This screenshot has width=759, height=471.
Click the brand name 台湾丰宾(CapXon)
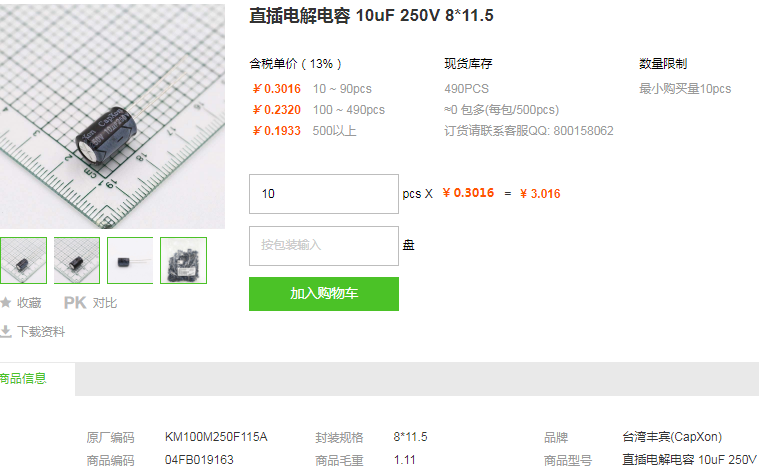click(672, 437)
